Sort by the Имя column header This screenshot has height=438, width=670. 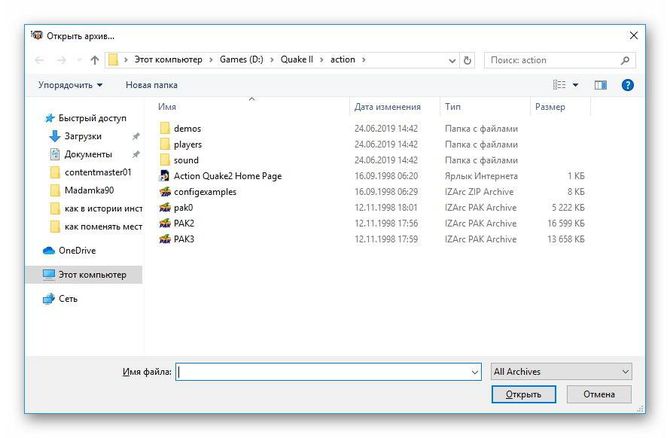pyautogui.click(x=167, y=107)
